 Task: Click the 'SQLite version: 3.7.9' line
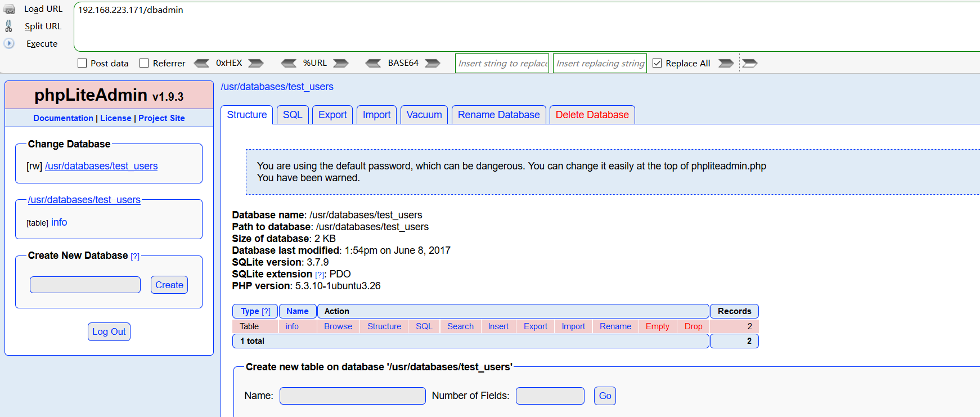[x=281, y=262]
